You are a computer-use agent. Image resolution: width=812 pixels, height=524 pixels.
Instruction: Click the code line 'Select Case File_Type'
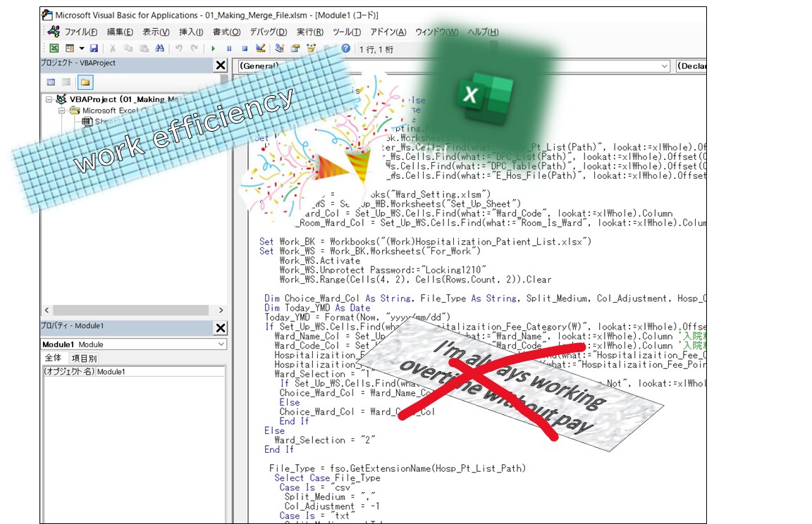click(327, 478)
